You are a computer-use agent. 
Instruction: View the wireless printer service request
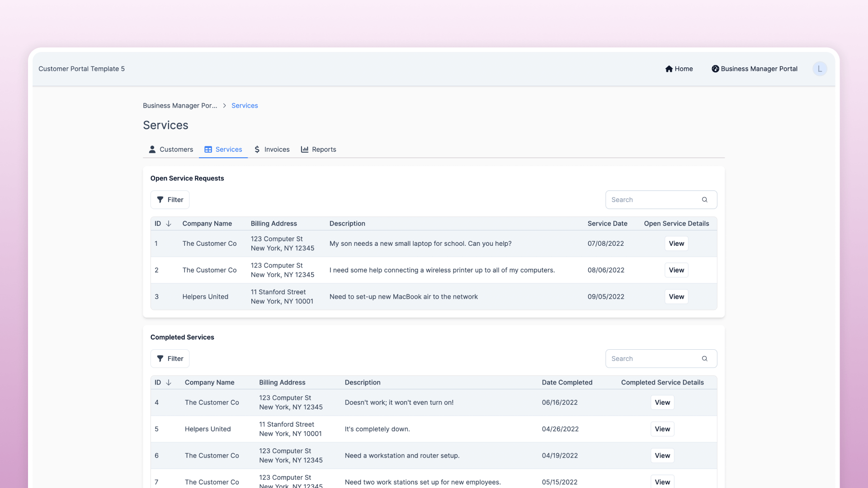click(676, 270)
